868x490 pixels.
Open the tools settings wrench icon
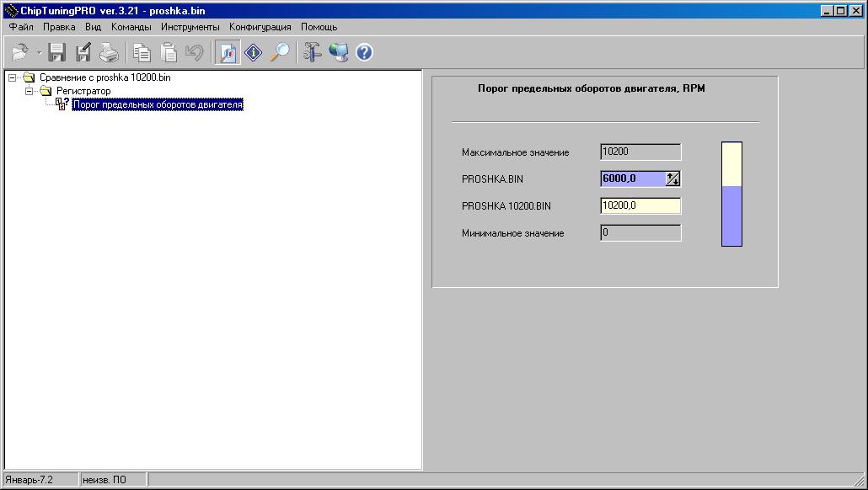click(x=312, y=53)
